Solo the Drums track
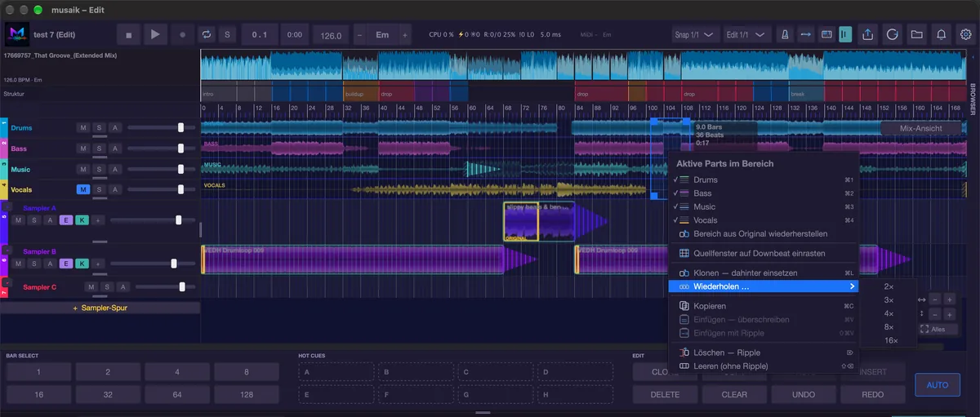This screenshot has height=417, width=980. pos(99,127)
